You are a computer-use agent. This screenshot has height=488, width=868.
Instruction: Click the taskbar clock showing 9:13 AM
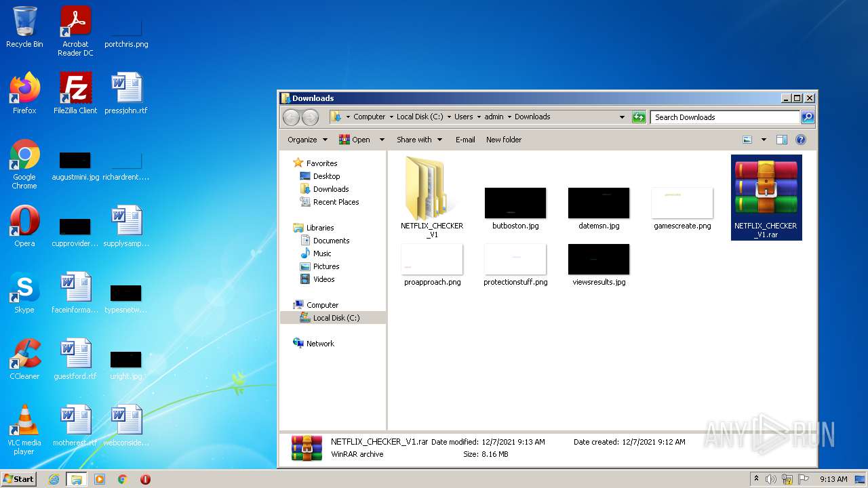click(833, 479)
